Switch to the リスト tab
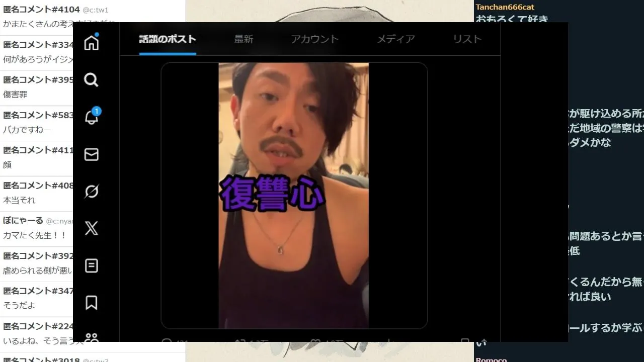This screenshot has height=362, width=644. (x=467, y=39)
